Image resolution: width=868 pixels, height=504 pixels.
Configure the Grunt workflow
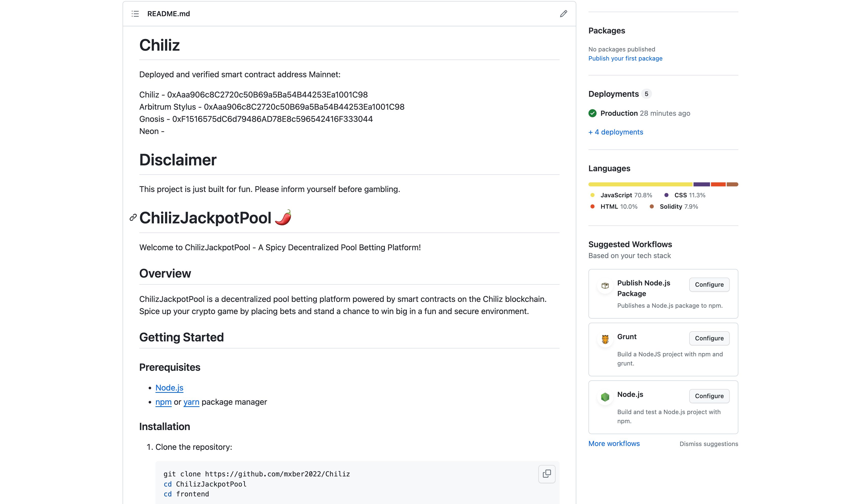pos(709,338)
